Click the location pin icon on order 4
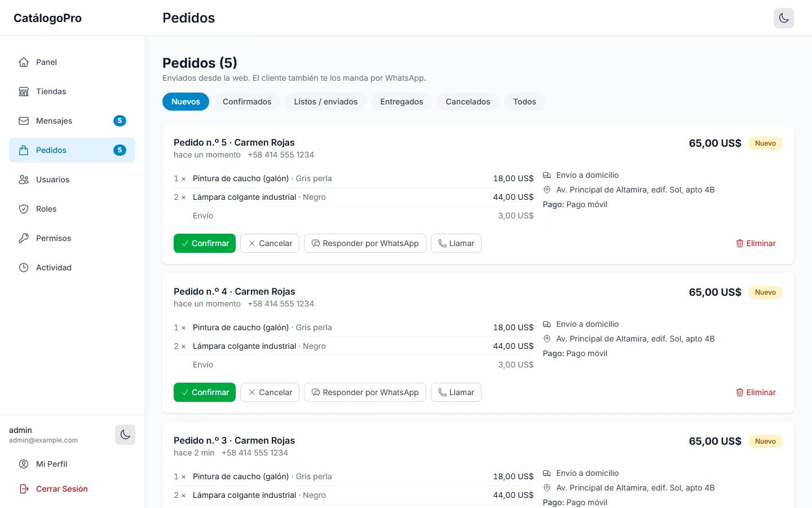 point(547,339)
